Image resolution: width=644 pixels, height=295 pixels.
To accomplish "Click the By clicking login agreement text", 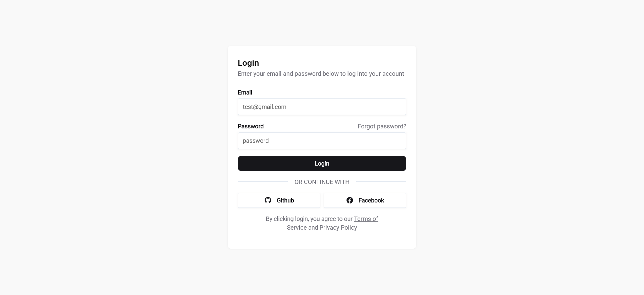I will [309, 219].
